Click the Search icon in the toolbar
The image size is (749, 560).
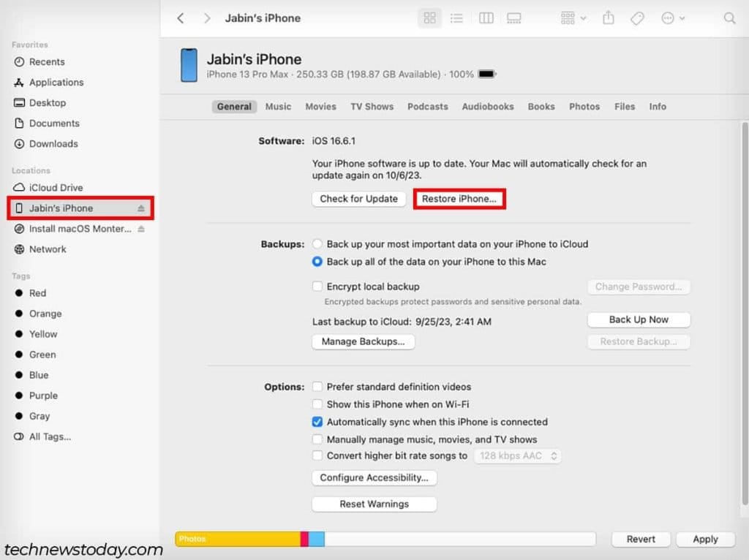point(729,18)
